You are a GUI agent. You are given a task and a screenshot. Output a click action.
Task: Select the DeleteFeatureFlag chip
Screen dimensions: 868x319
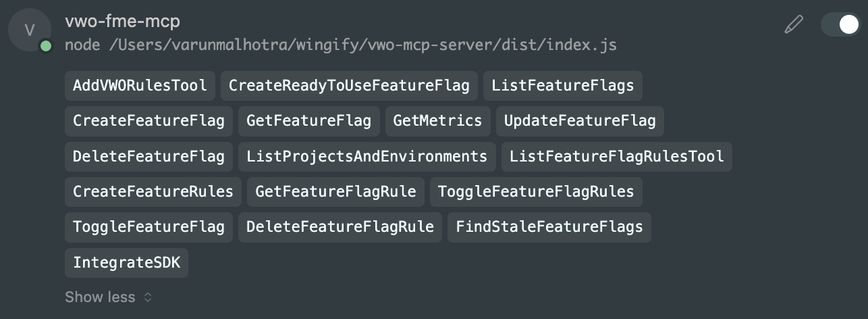149,156
